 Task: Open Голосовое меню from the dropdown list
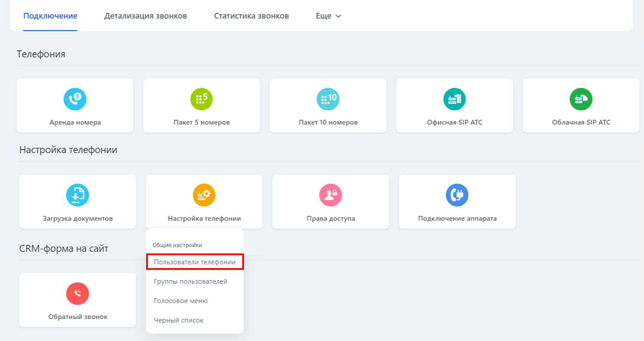click(181, 301)
